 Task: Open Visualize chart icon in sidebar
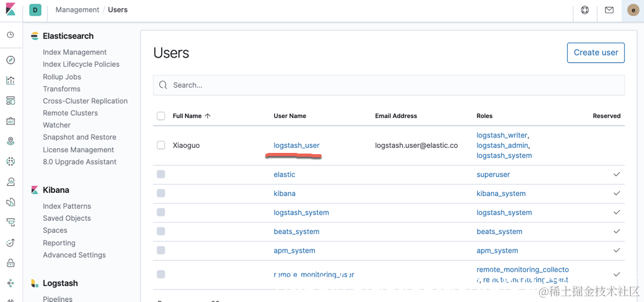(x=11, y=81)
